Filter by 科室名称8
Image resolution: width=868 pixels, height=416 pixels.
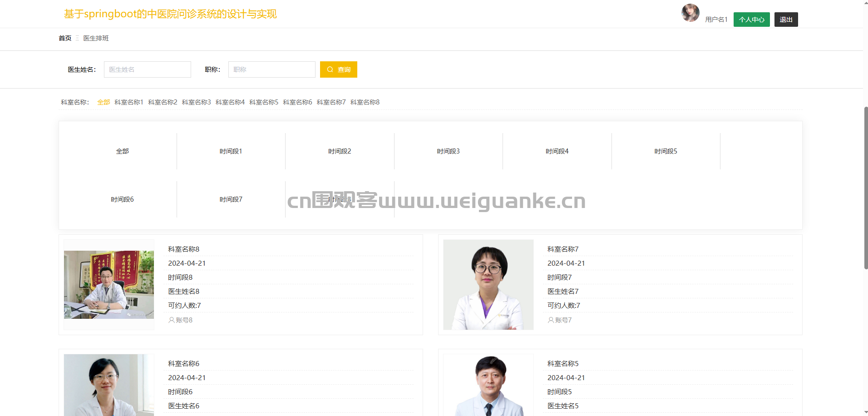365,102
